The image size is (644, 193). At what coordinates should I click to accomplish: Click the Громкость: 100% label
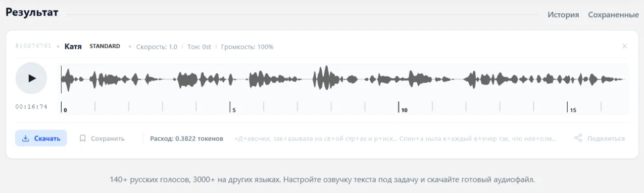(x=247, y=47)
